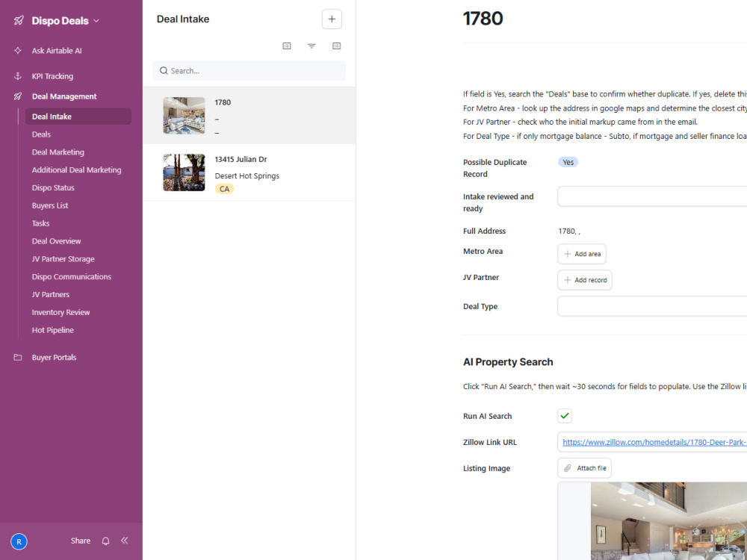Click the 13415 Julian Dr thumbnail
The height and width of the screenshot is (560, 747).
click(x=184, y=172)
